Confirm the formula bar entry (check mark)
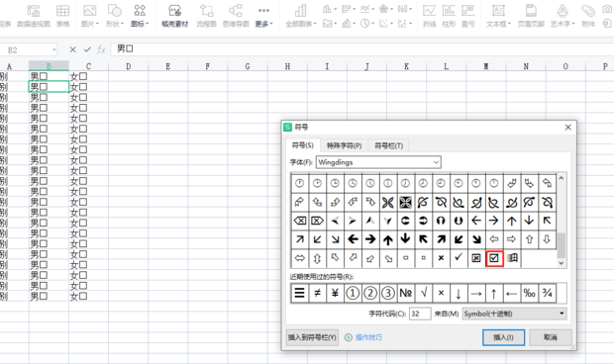 point(87,49)
